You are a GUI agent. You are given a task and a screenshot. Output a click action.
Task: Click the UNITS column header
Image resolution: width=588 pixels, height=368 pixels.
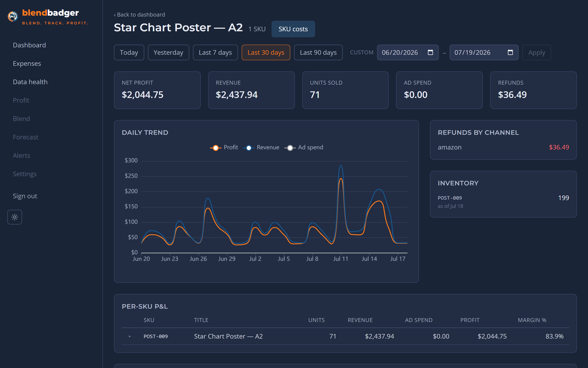316,320
